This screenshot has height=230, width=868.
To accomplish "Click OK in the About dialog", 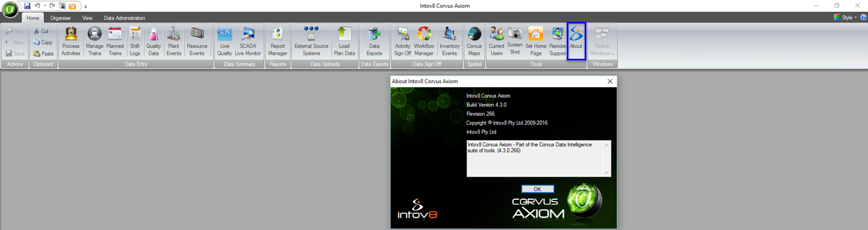I will click(538, 189).
